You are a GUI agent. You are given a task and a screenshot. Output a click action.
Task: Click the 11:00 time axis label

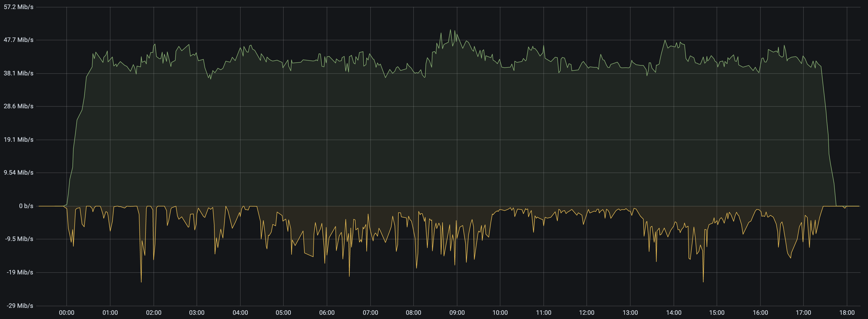coord(543,313)
